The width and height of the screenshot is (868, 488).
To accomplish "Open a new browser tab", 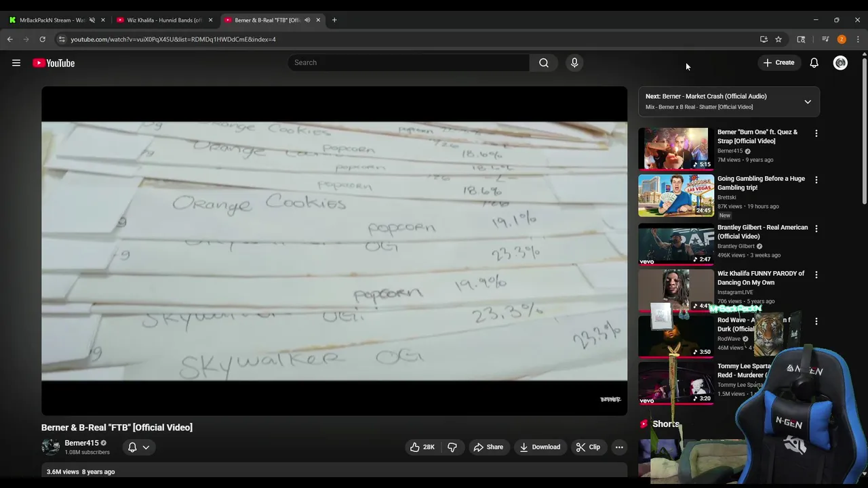I will 334,20.
